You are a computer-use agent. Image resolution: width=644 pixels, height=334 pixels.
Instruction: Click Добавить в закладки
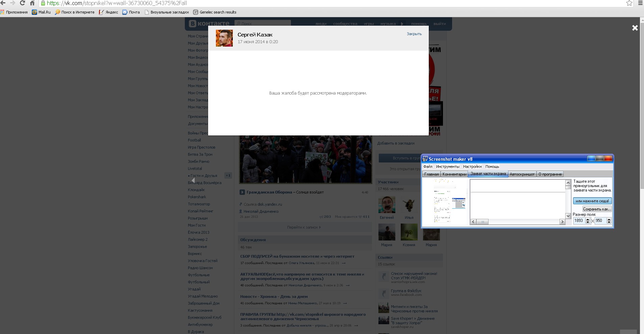point(396,143)
